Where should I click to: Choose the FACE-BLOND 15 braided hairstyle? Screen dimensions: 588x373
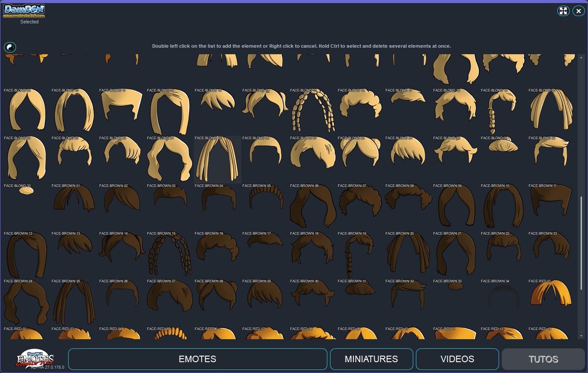(x=312, y=110)
